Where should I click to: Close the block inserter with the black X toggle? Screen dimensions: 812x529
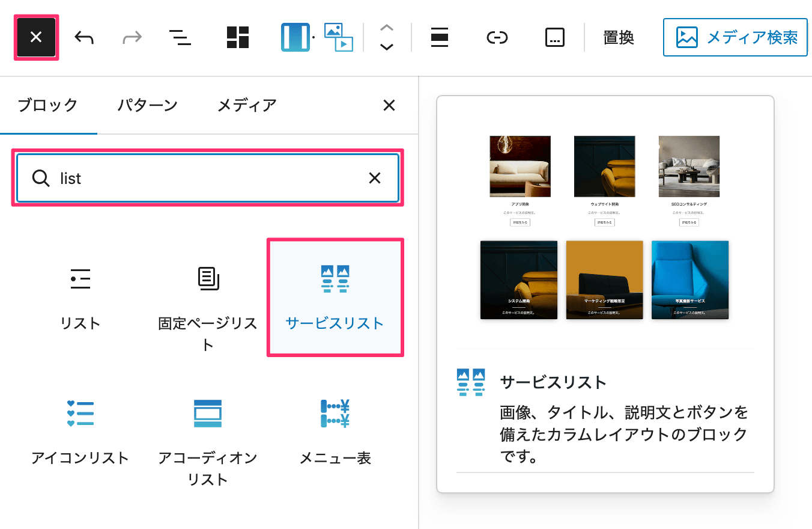tap(36, 37)
